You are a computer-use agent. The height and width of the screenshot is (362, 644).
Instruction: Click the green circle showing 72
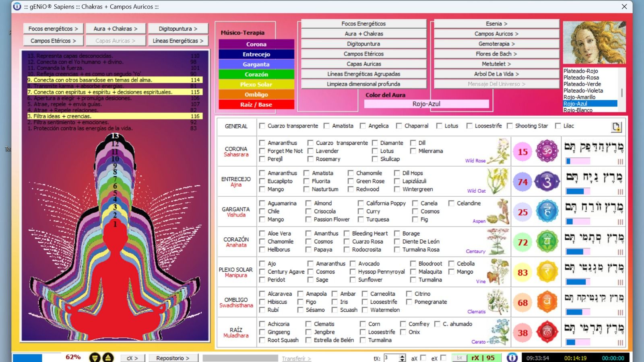click(x=522, y=242)
